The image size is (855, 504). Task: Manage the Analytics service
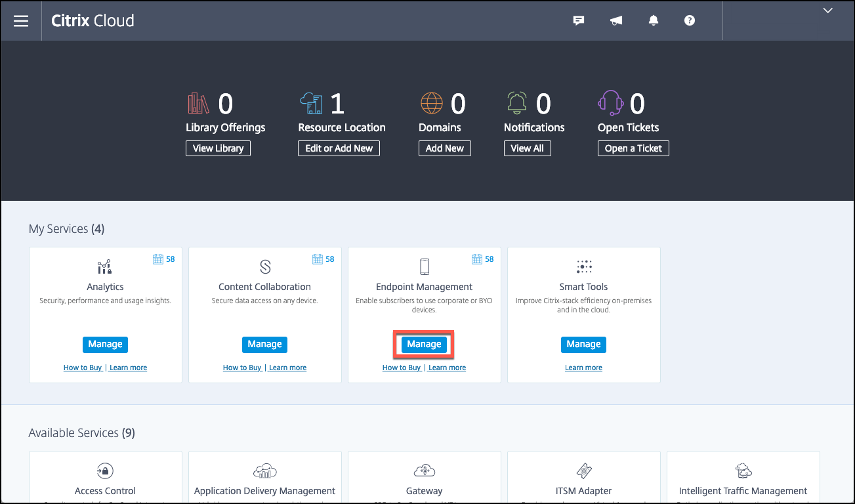[x=105, y=345]
